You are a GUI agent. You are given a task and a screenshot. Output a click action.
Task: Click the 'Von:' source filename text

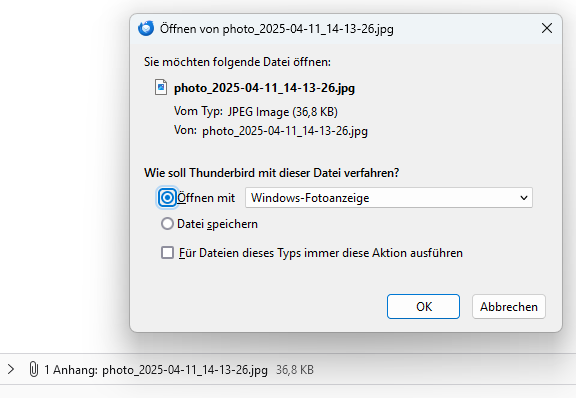tap(285, 131)
